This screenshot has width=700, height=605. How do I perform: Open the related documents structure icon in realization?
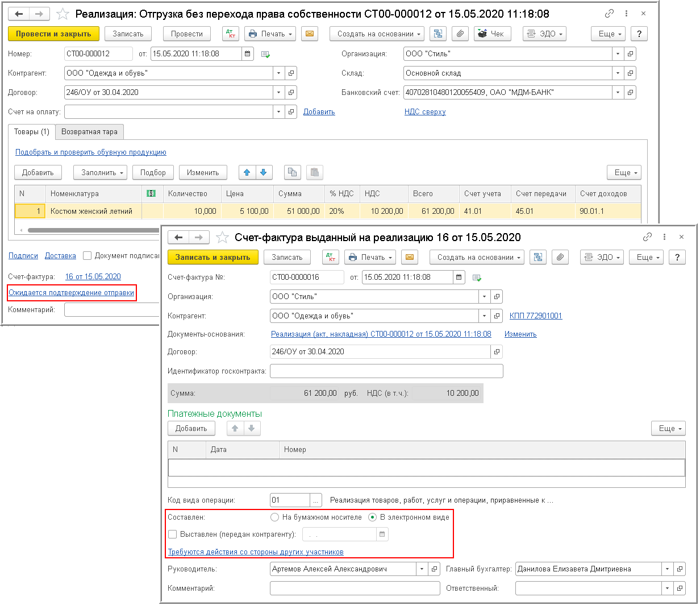pyautogui.click(x=438, y=34)
